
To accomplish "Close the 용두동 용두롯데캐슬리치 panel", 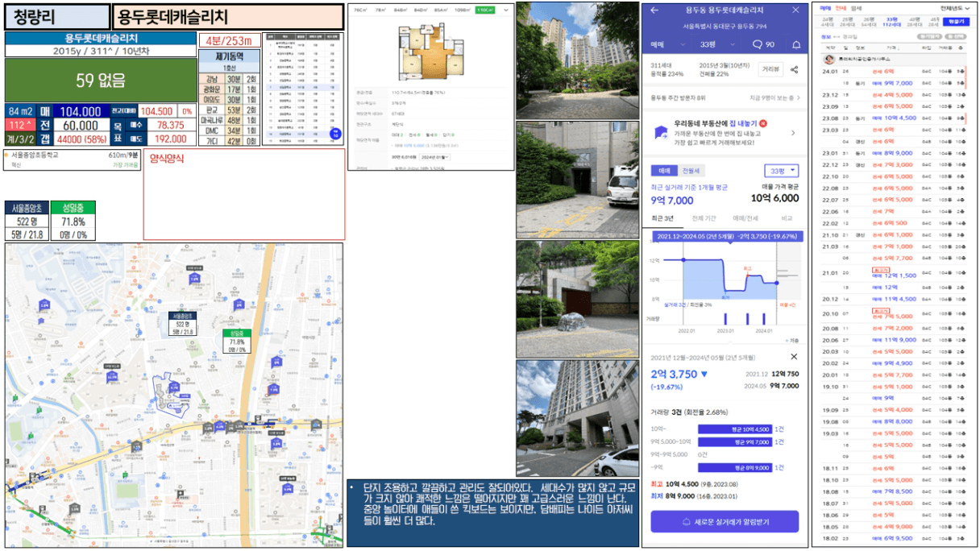I will (x=795, y=10).
